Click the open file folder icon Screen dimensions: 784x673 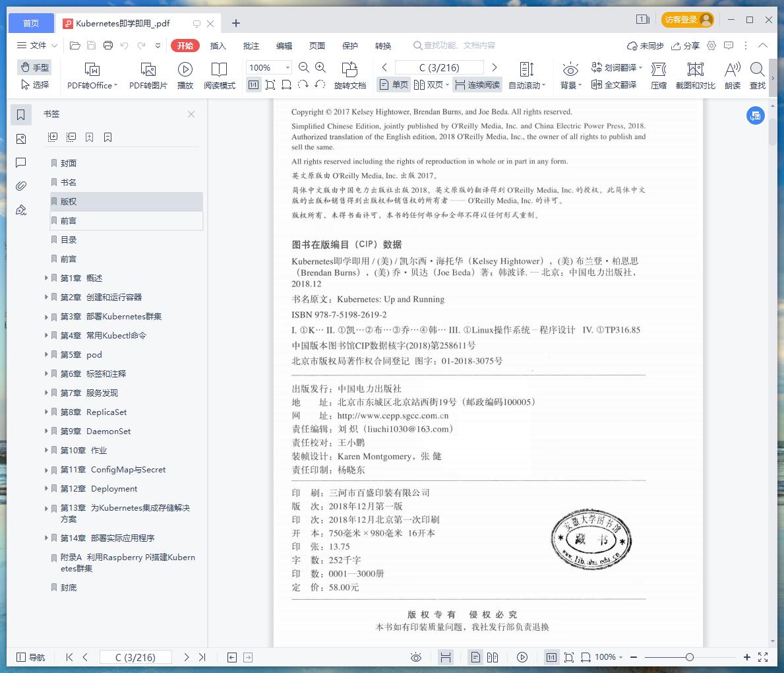click(75, 46)
